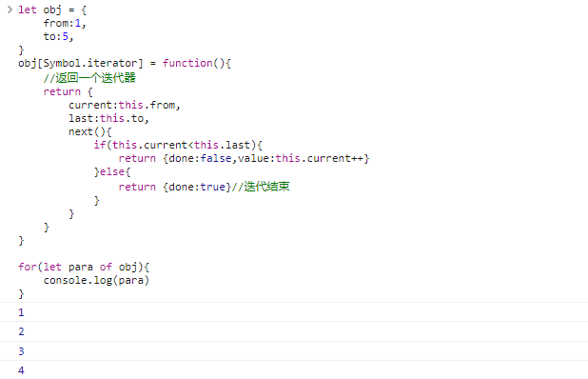Click the console input prompt chevron
Viewport: 588px width, 379px height.
[10, 10]
